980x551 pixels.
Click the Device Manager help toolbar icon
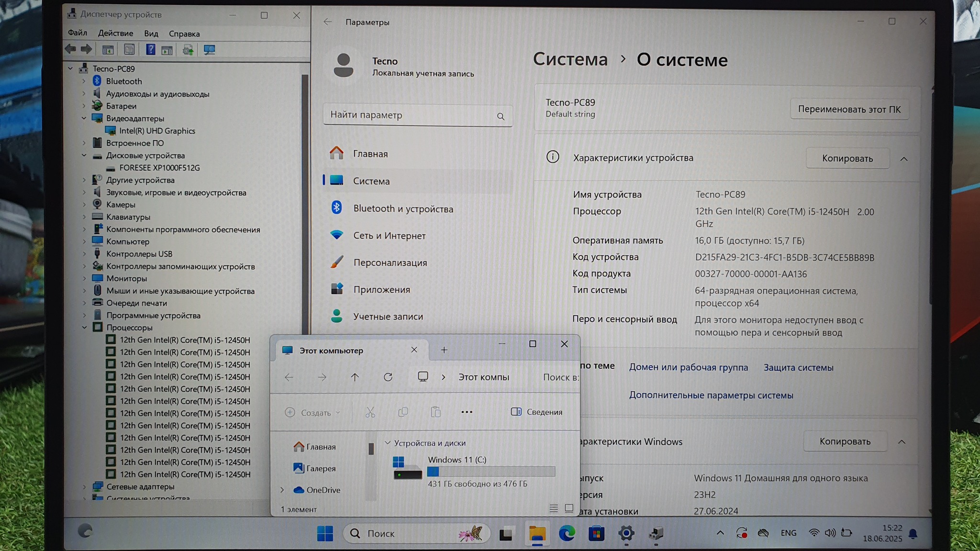pyautogui.click(x=150, y=50)
